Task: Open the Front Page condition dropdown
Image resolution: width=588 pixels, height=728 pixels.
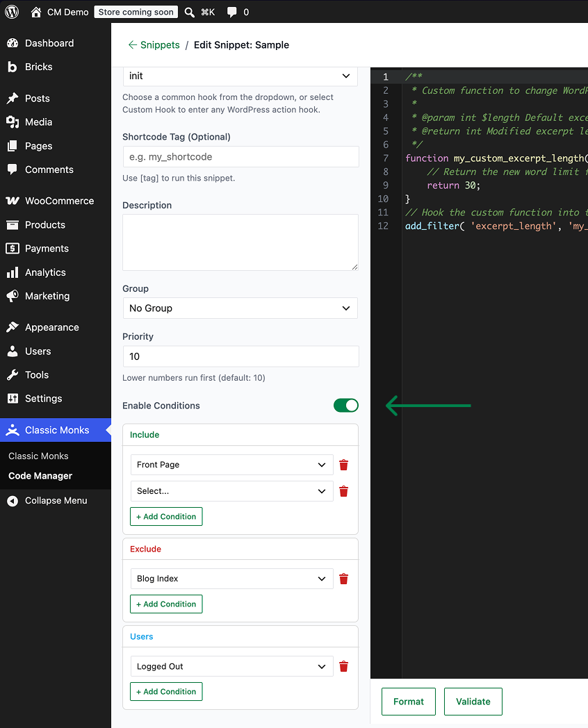Action: [231, 465]
